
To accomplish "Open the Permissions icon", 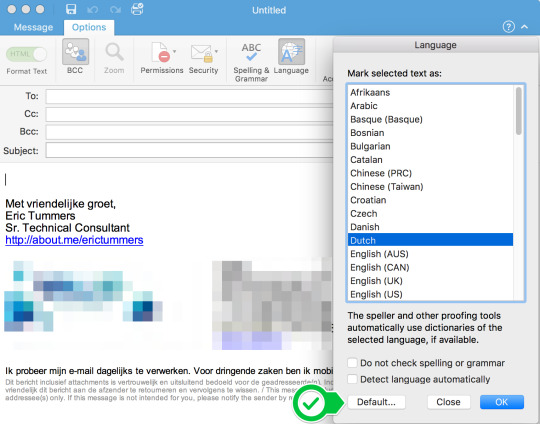I will click(160, 52).
